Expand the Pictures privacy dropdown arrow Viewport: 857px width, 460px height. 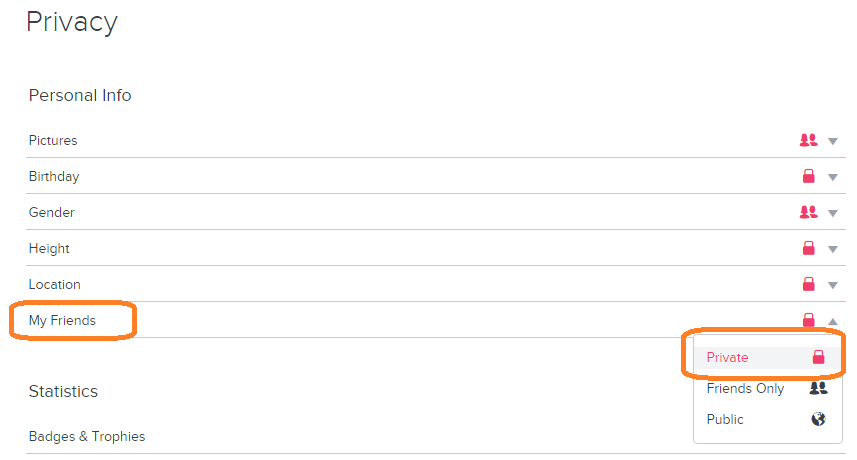[832, 142]
